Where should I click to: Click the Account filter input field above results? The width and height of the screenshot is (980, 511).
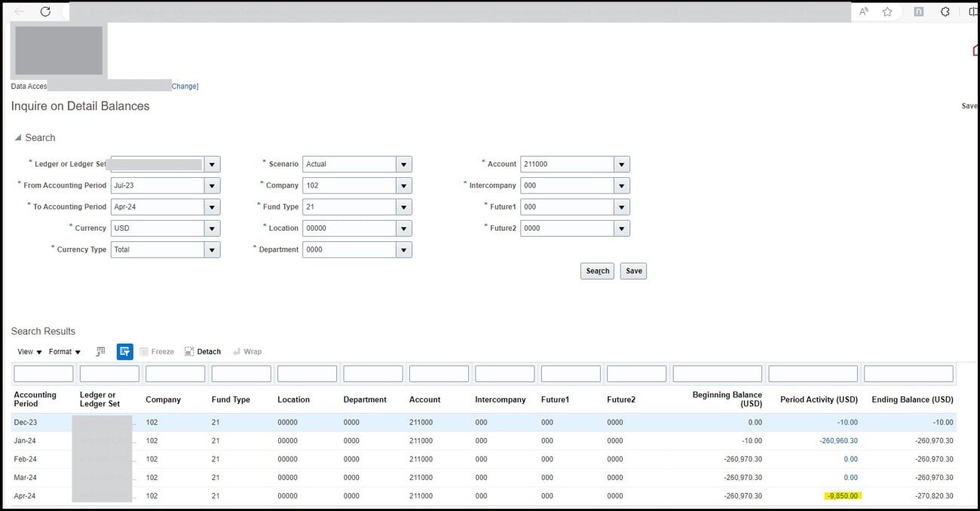coord(439,373)
